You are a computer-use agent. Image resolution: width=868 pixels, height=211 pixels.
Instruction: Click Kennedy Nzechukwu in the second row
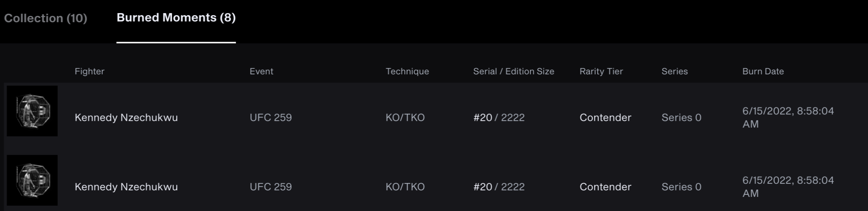pos(126,187)
